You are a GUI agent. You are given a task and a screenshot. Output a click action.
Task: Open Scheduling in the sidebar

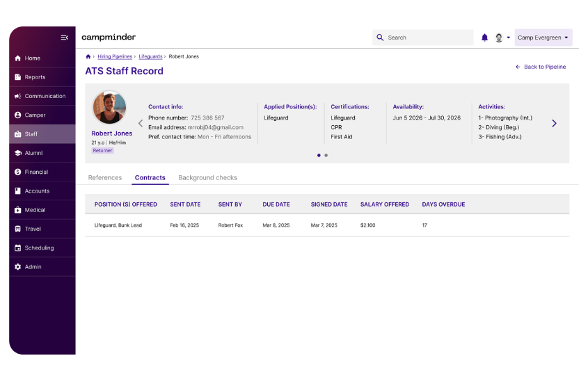click(x=39, y=248)
